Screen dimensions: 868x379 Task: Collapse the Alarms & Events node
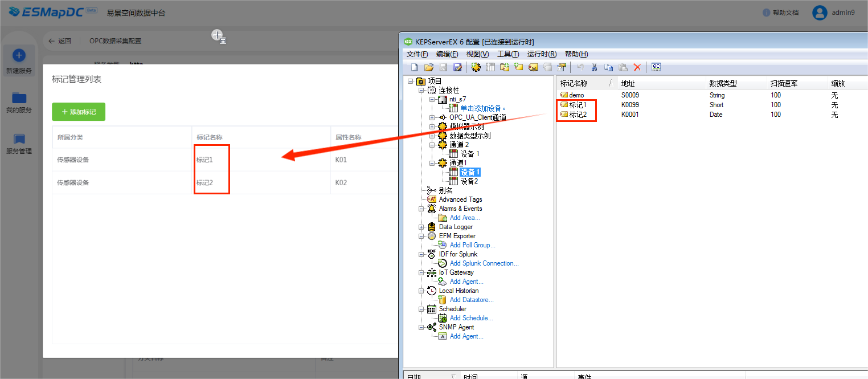[421, 209]
